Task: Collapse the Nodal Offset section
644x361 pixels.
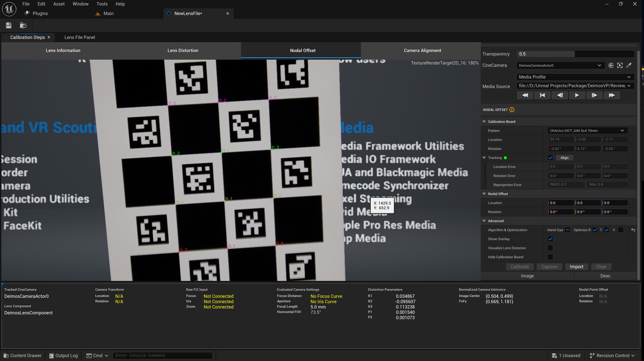Action: coord(484,194)
